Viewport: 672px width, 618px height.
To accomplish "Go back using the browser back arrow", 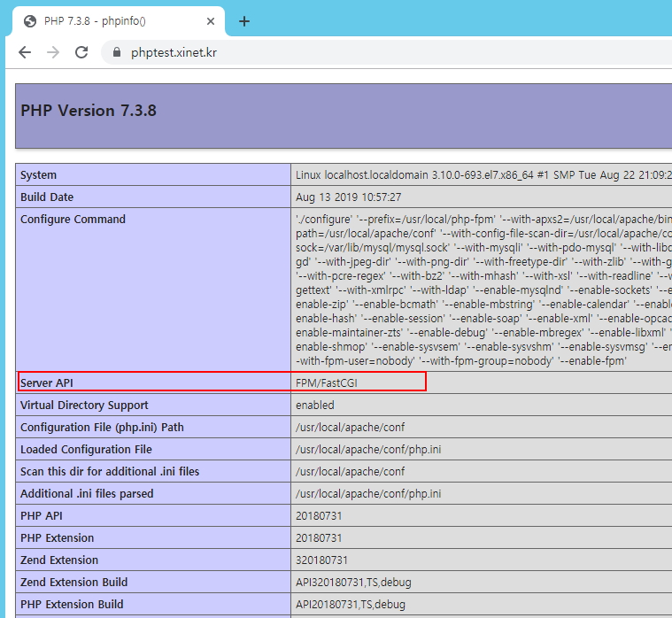I will [x=25, y=52].
